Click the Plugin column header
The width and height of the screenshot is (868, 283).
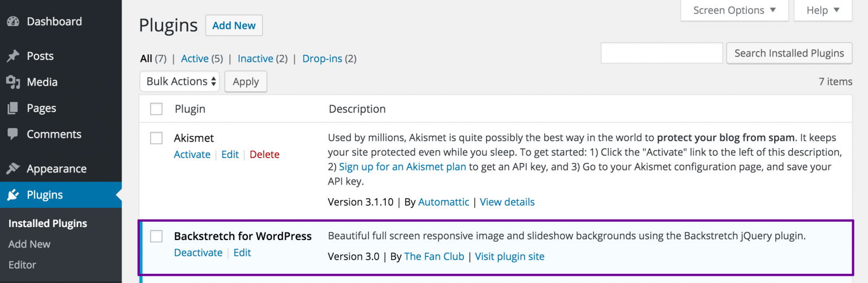tap(190, 109)
